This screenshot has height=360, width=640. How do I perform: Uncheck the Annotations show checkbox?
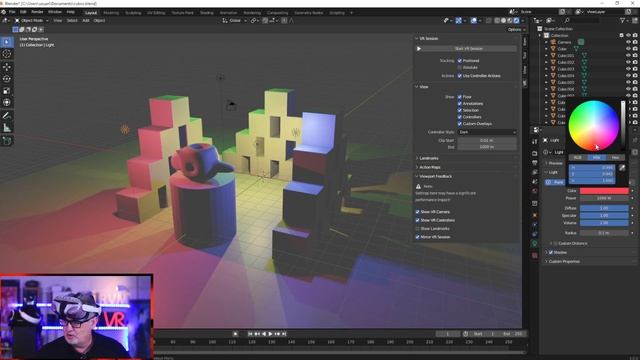[460, 104]
